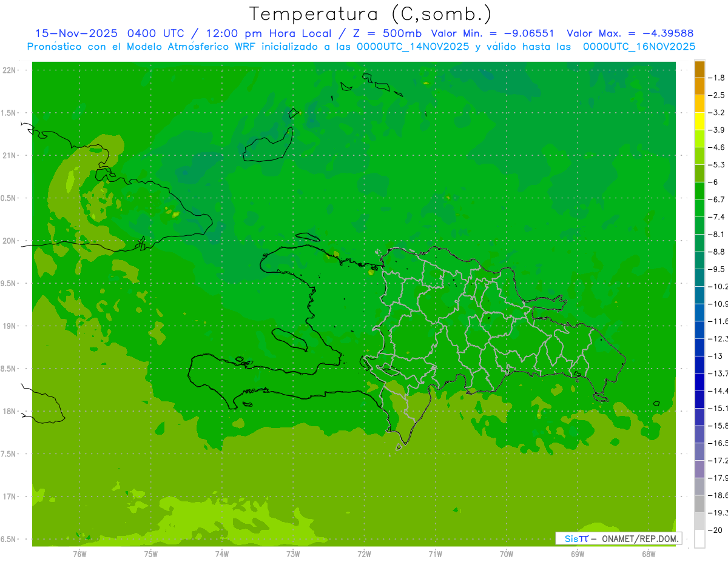The image size is (728, 562).
Task: Click the '71W' longitude label
Action: point(435,554)
